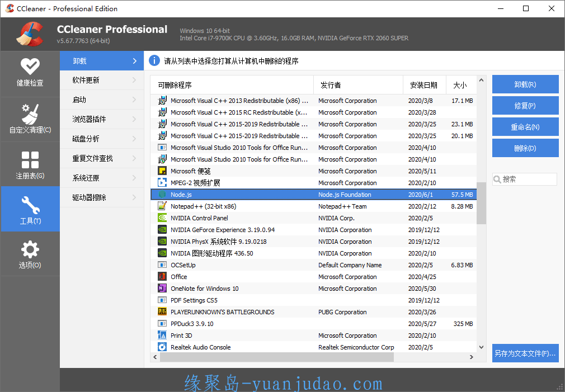Click the NVIDIA Control Panel icon
Viewport: 565px width, 392px height.
click(162, 218)
